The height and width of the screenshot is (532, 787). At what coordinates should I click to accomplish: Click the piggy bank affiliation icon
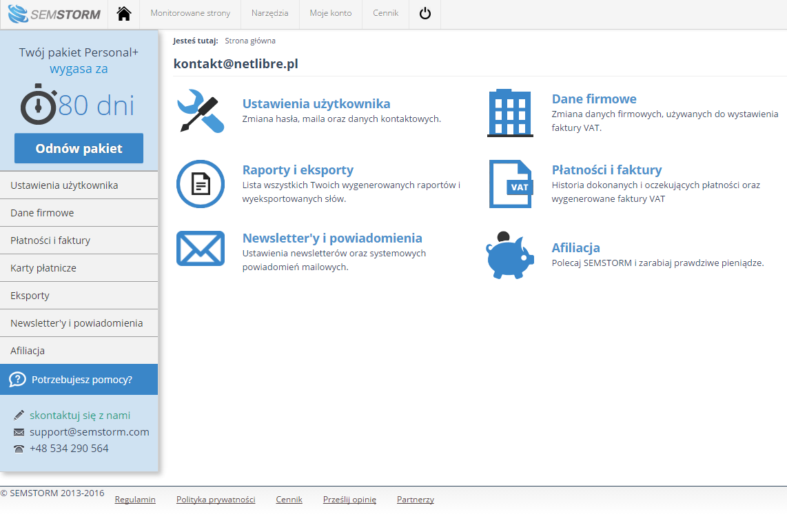510,255
